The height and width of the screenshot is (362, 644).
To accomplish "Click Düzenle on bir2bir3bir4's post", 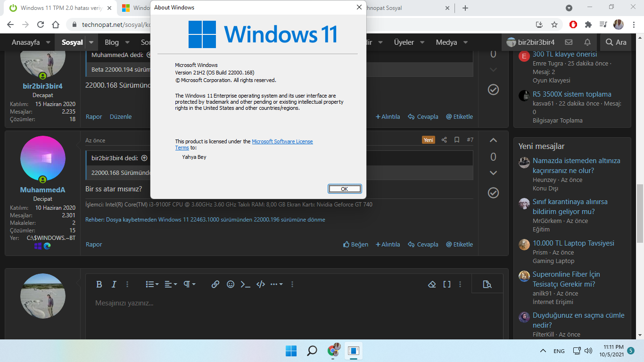I will pos(121,116).
